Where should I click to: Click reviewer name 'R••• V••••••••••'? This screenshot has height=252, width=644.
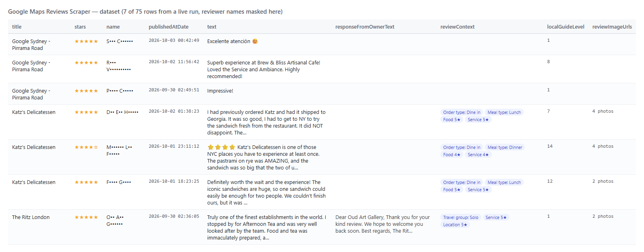click(118, 66)
